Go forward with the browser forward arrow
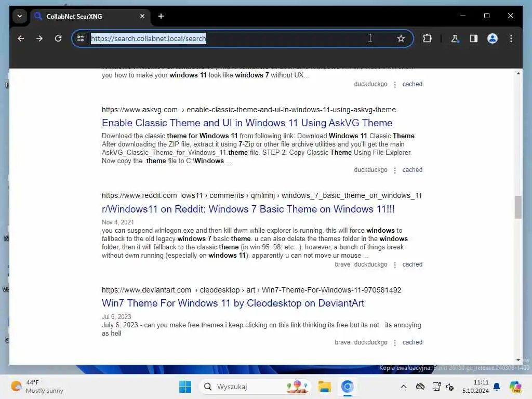Image resolution: width=532 pixels, height=399 pixels. click(x=39, y=38)
